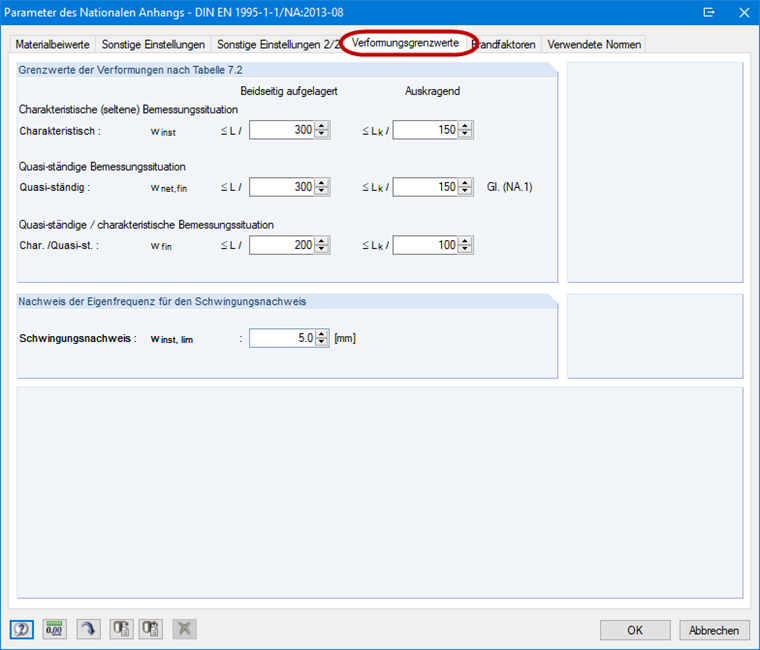Click the '[mm]' unit label
Screen dimensions: 760x650
[x=345, y=338]
